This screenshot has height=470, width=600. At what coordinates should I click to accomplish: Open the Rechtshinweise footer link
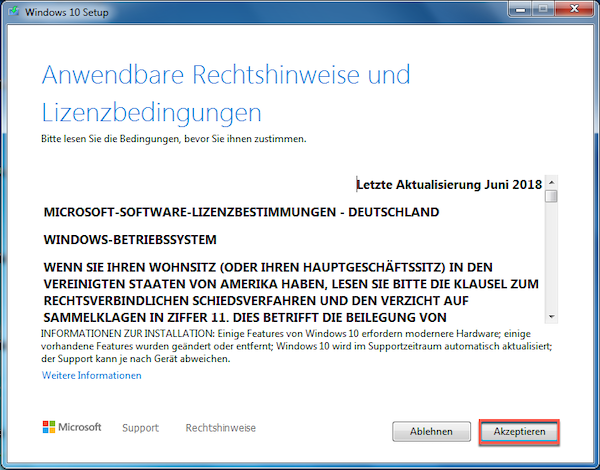point(220,428)
